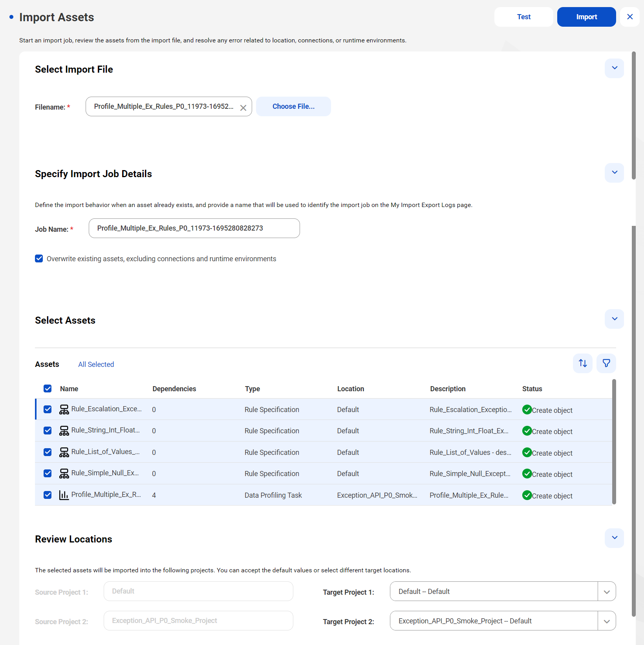Collapse the Specify Import Job Details section
The height and width of the screenshot is (645, 644).
coord(614,173)
